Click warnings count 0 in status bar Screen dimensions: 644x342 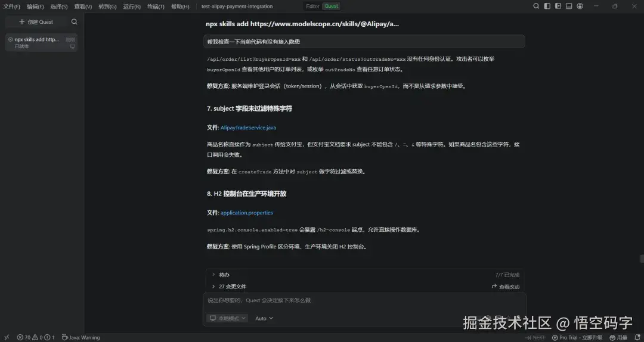pos(38,337)
